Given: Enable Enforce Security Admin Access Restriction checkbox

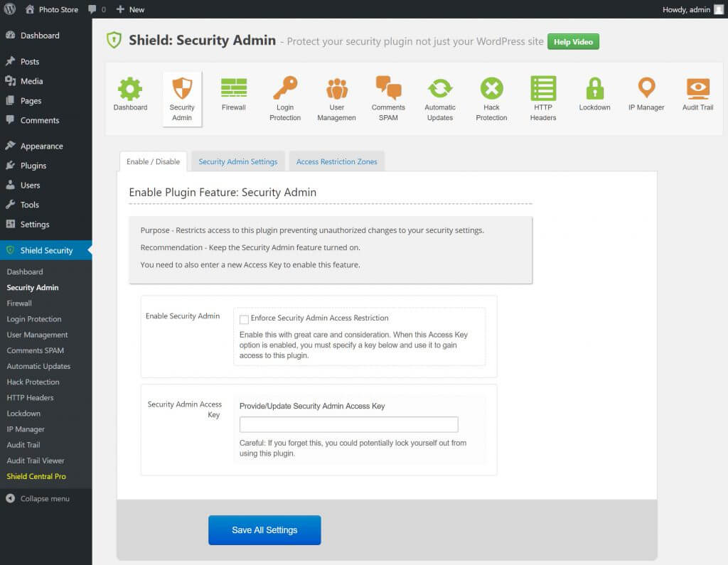Looking at the screenshot, I should (x=244, y=319).
